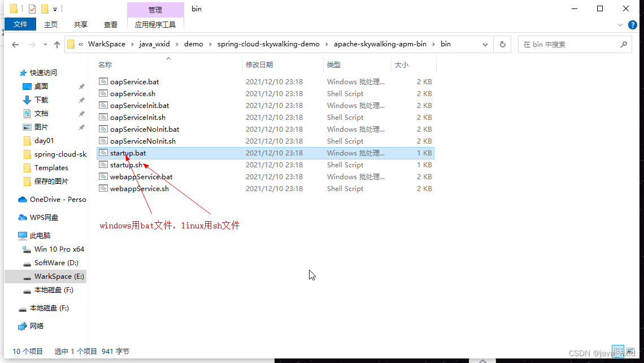644x363 pixels.
Task: Go up one folder level
Action: click(x=56, y=45)
